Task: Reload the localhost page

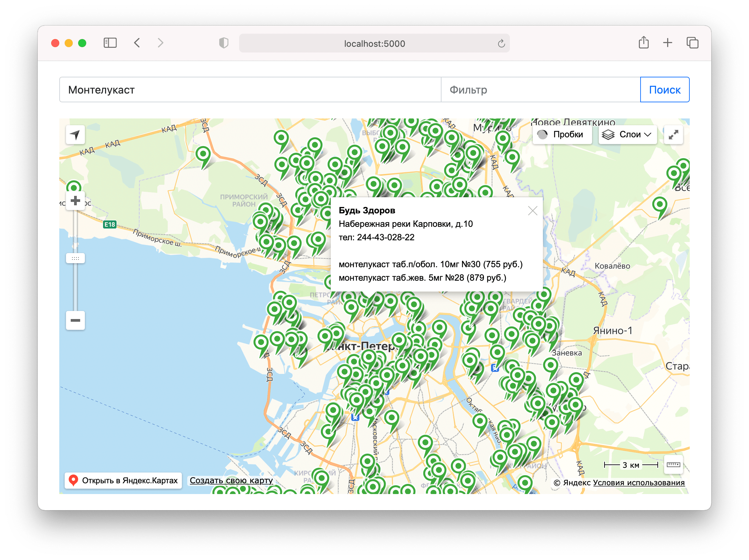Action: [501, 43]
